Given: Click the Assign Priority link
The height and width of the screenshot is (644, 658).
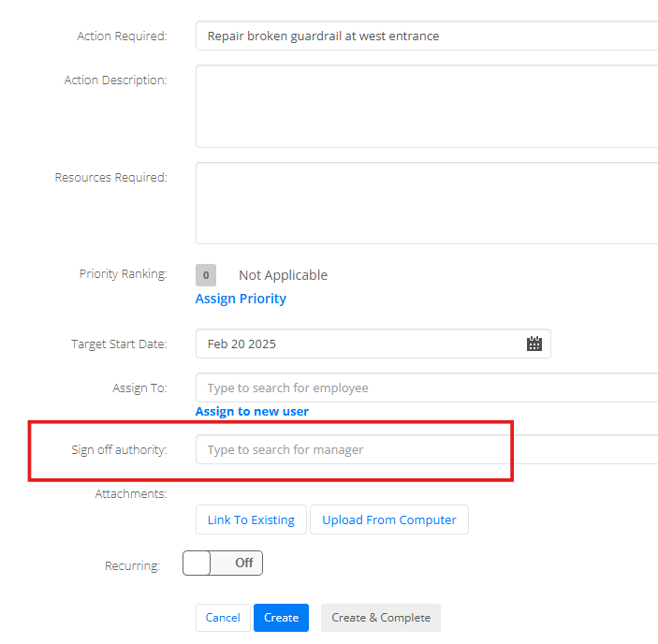Looking at the screenshot, I should (x=241, y=299).
